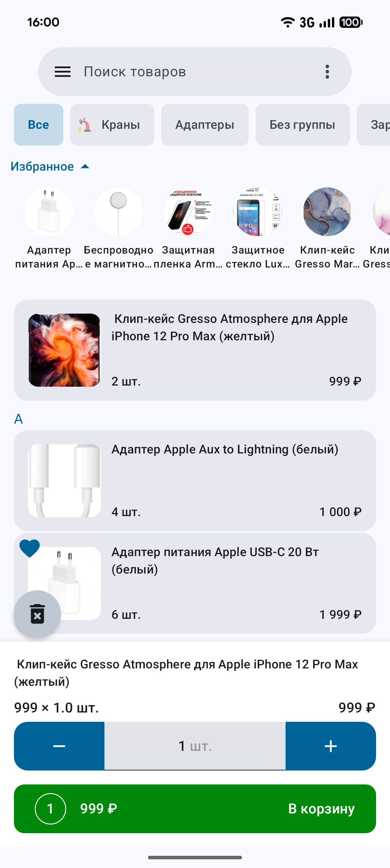Tap the green В корзину button

click(195, 809)
